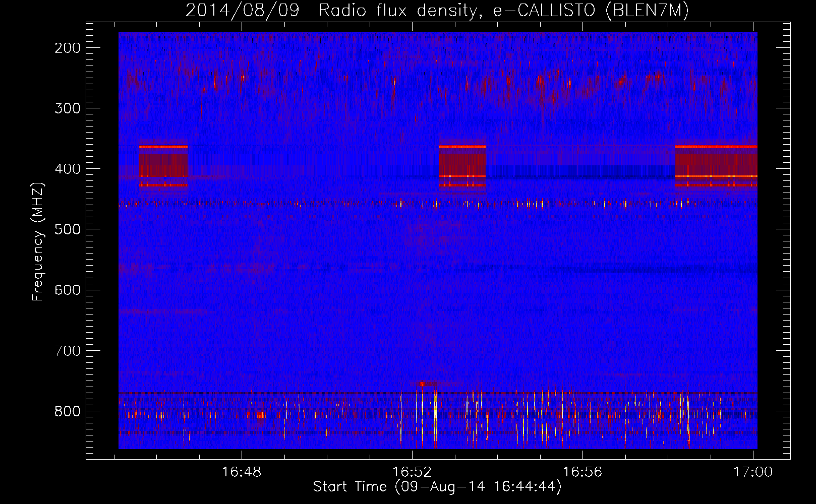Click the 16:52 time tick label

click(412, 472)
